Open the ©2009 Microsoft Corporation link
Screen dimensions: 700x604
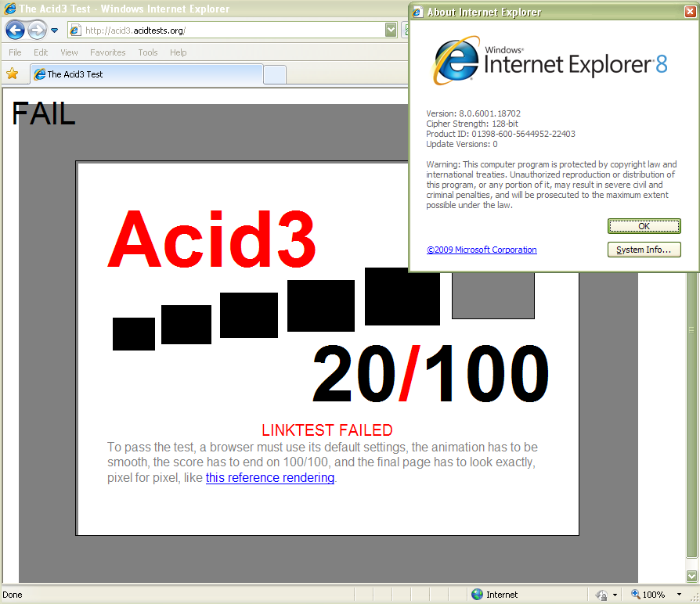482,250
